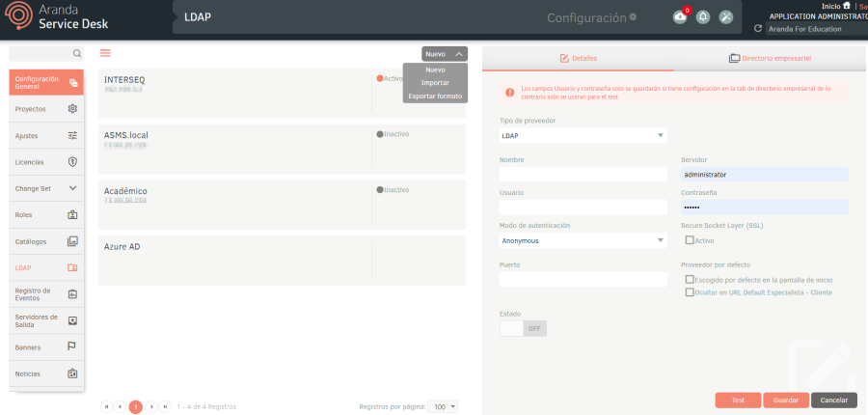The height and width of the screenshot is (415, 868).
Task: Click the Guardar button
Action: [x=785, y=400]
